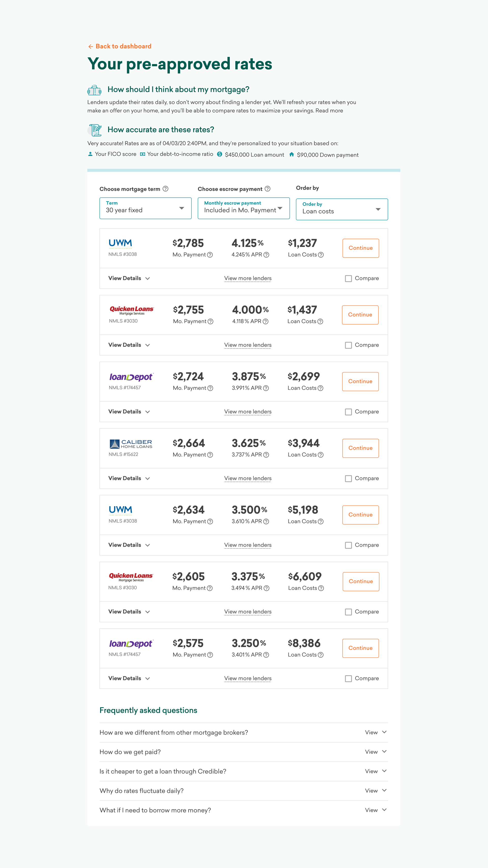Check Compare box for the UWM 4.125% offer
488x868 pixels.
348,278
